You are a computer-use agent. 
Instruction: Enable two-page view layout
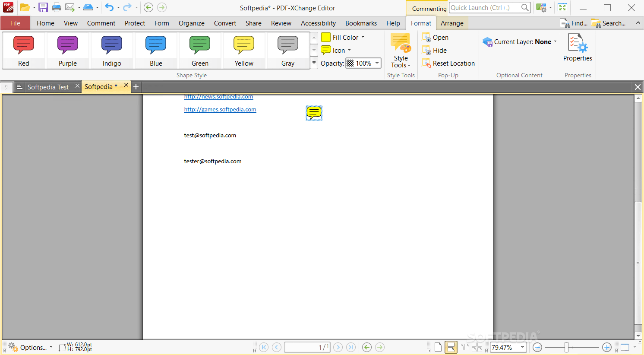click(464, 347)
